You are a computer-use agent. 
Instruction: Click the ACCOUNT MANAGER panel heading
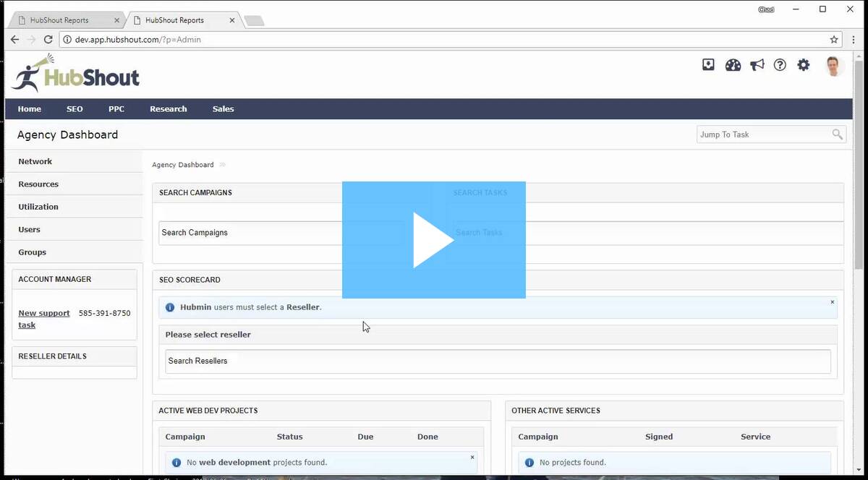click(55, 279)
